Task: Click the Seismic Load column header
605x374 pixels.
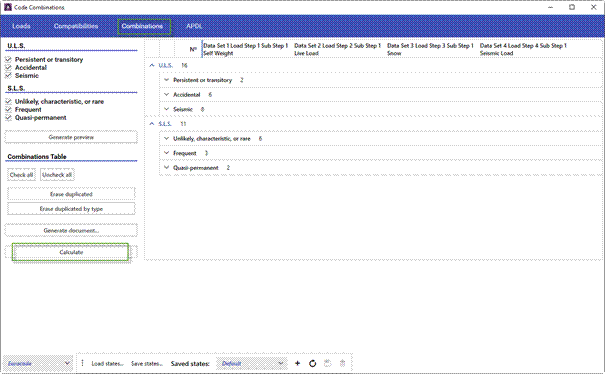Action: click(x=523, y=49)
